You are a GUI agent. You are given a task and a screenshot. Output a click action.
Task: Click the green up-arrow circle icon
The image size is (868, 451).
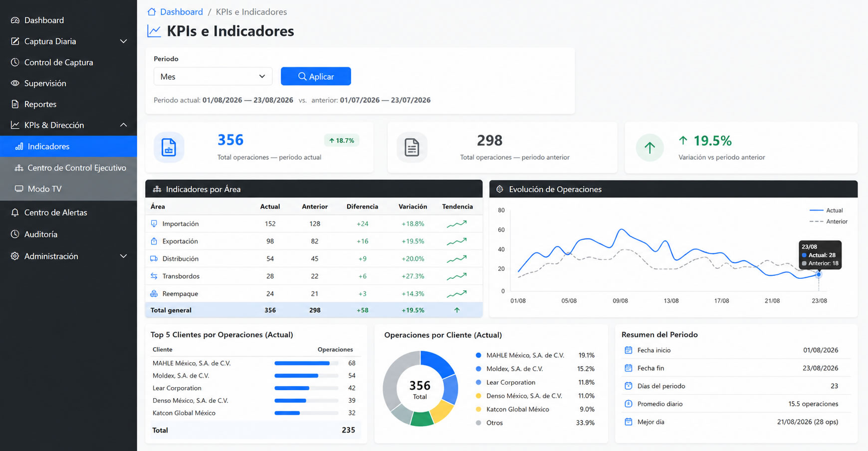click(x=650, y=148)
